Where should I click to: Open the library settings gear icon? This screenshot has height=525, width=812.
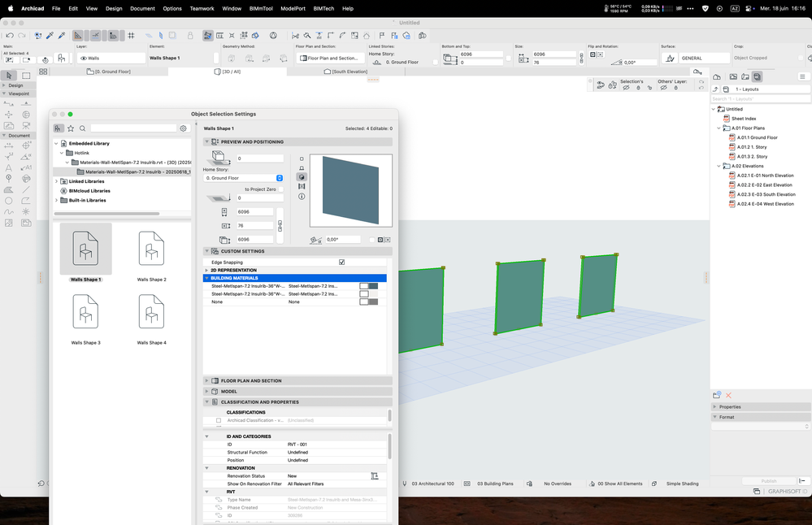point(184,128)
